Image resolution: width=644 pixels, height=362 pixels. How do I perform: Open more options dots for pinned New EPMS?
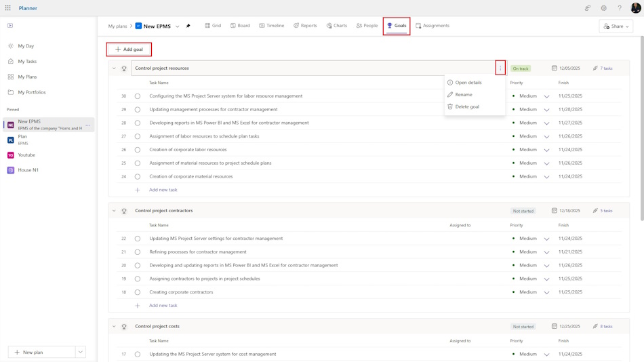click(x=88, y=125)
